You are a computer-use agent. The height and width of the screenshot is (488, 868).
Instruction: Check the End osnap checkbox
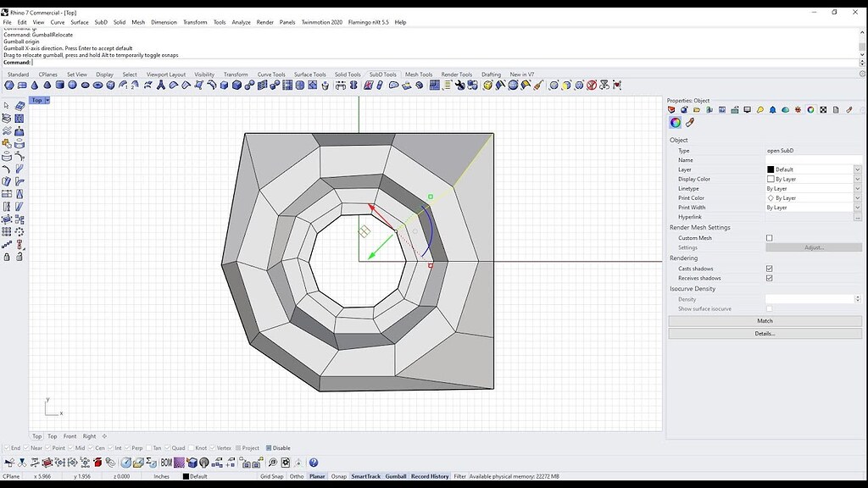coord(7,447)
